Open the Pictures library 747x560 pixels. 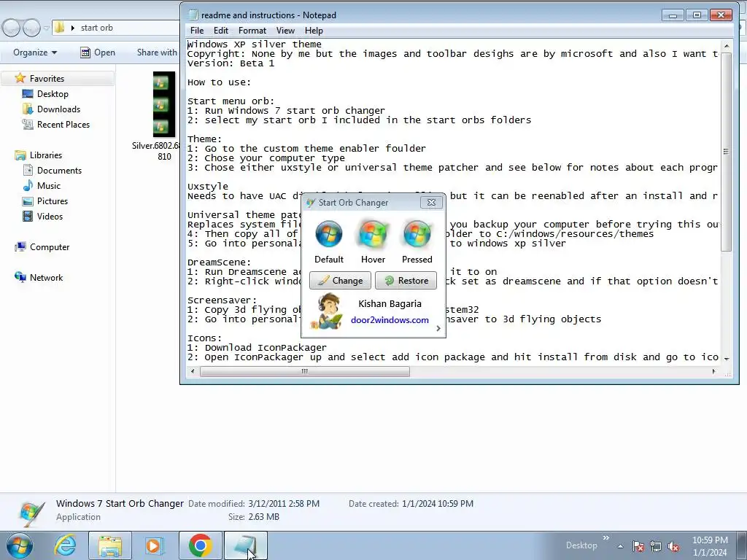[x=53, y=201]
